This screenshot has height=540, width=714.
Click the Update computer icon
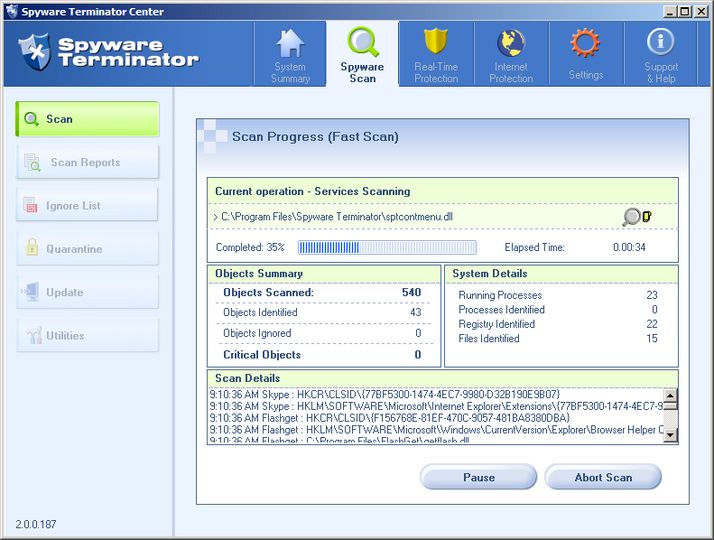[x=30, y=291]
